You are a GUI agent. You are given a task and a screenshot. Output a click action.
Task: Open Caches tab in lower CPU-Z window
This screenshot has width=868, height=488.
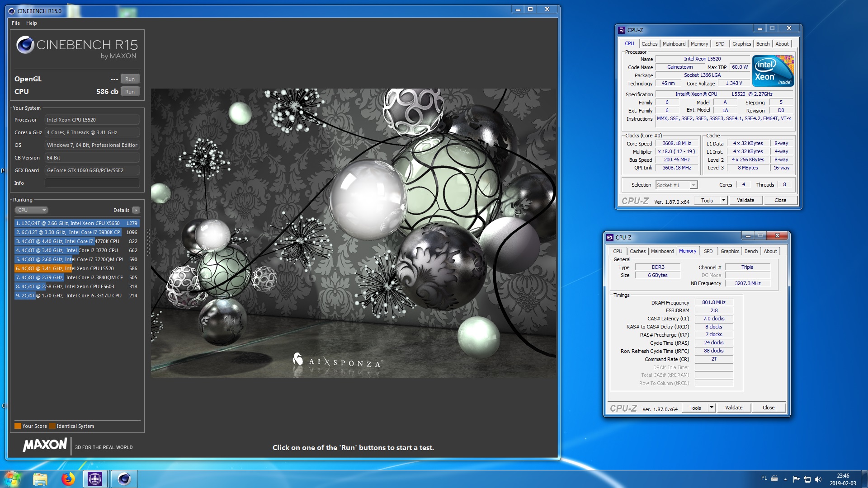[x=637, y=251]
